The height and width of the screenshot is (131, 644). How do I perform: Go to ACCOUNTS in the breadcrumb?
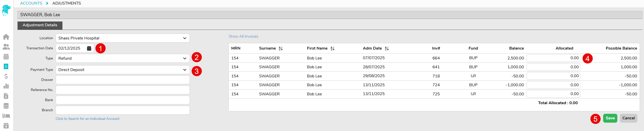pos(31,3)
